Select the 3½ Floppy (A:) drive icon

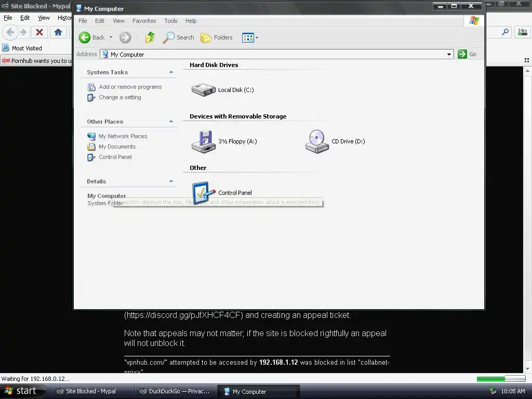[x=203, y=141]
